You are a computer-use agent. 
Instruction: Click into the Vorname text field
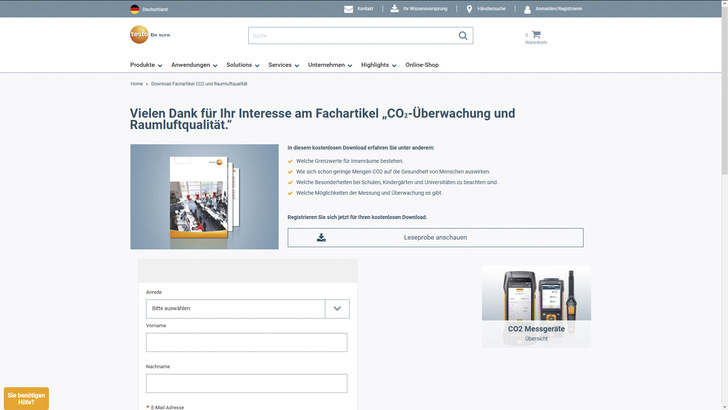coord(246,342)
